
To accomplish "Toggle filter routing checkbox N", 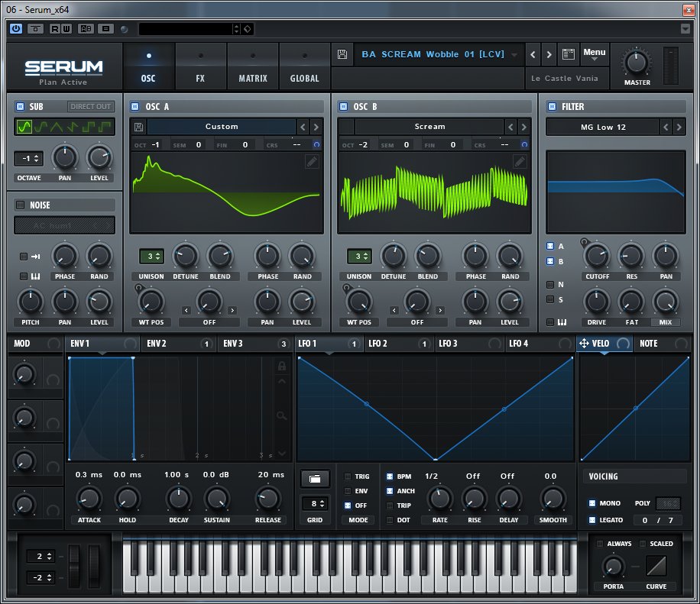I will pos(550,284).
